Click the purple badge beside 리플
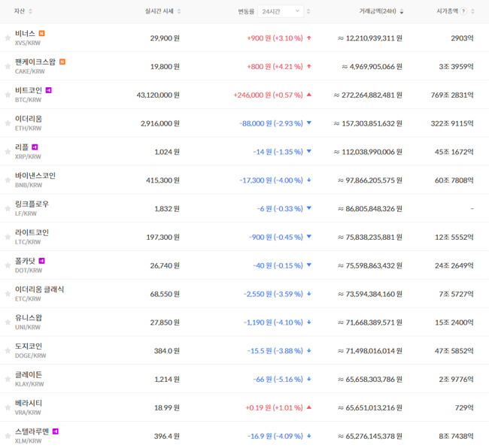This screenshot has width=489, height=448. 35,147
